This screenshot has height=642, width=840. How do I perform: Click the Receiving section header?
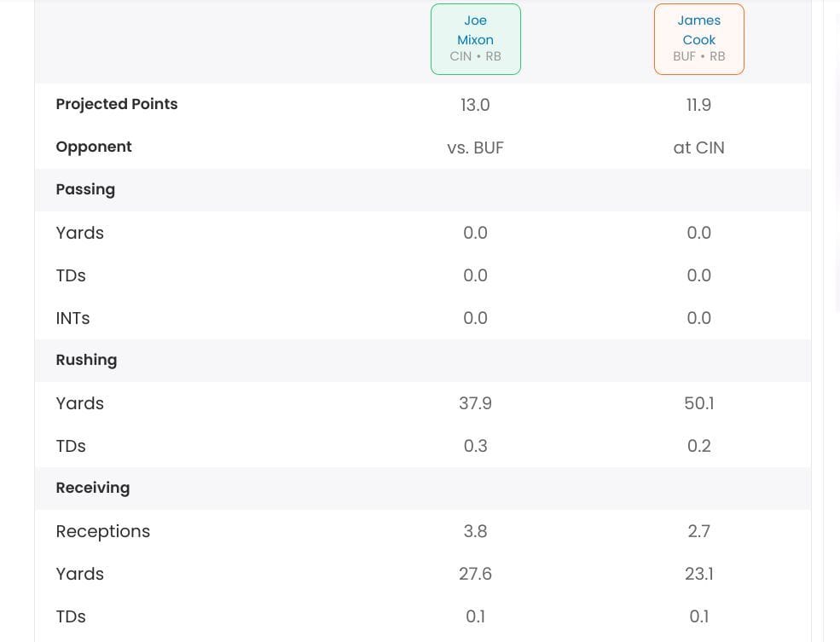pyautogui.click(x=93, y=488)
